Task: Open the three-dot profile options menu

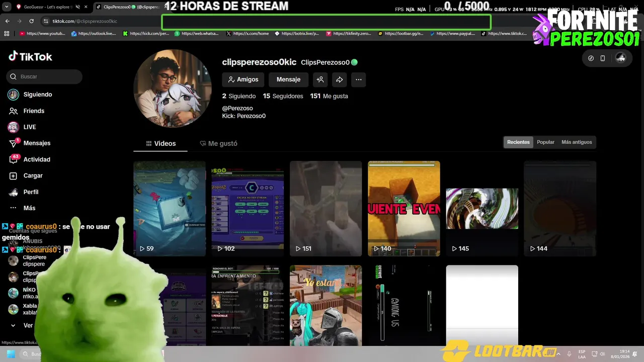Action: (358, 79)
